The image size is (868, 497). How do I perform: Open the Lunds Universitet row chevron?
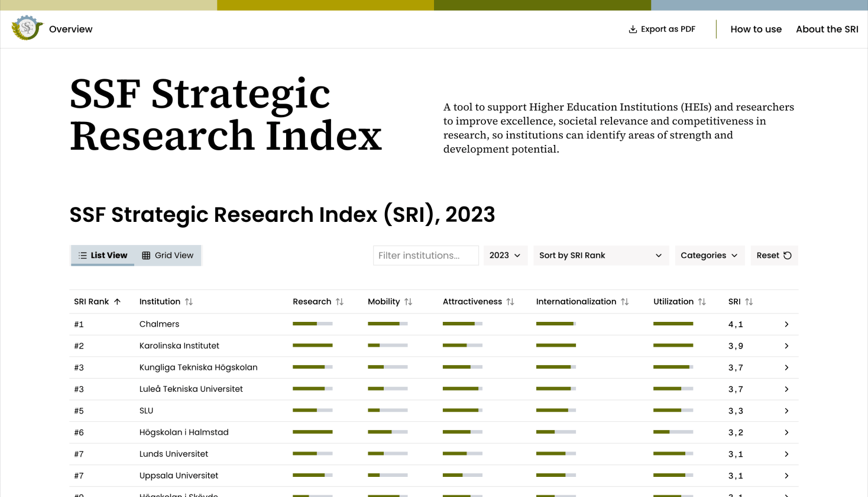click(x=786, y=454)
